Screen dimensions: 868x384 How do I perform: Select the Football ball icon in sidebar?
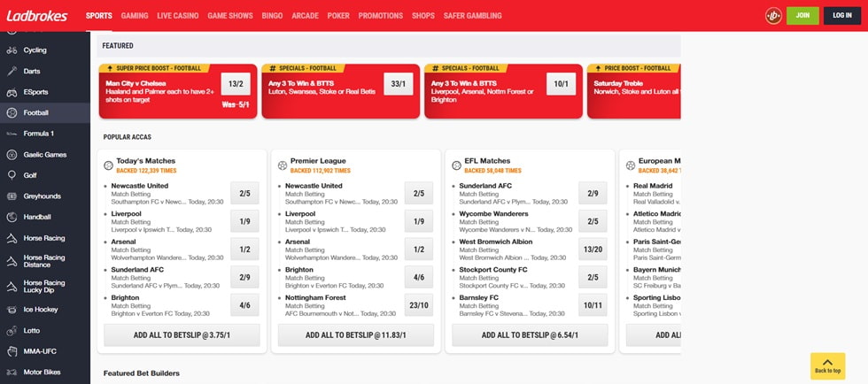coord(12,113)
